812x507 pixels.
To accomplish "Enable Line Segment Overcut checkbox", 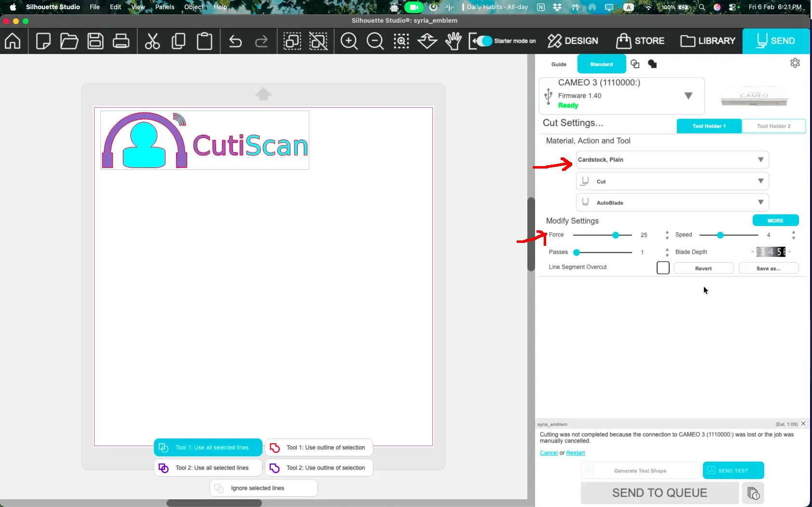I will tap(663, 268).
